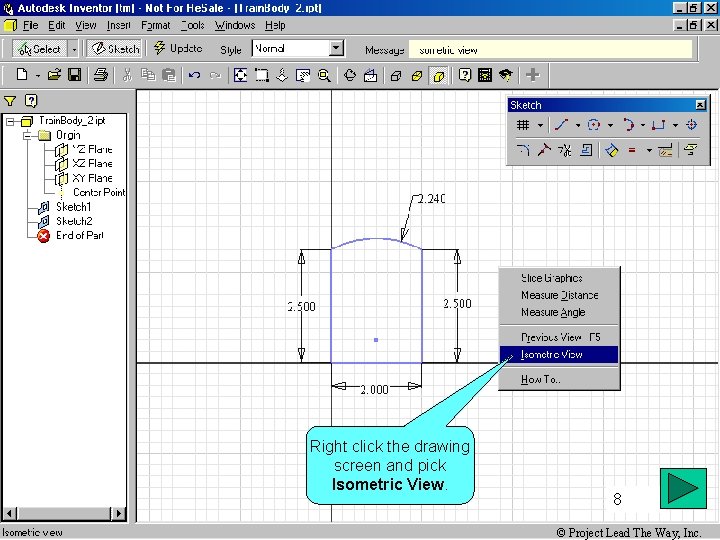Select the Offset tool in Sketch panel
Screen dimensions: 720x540
pyautogui.click(x=586, y=150)
